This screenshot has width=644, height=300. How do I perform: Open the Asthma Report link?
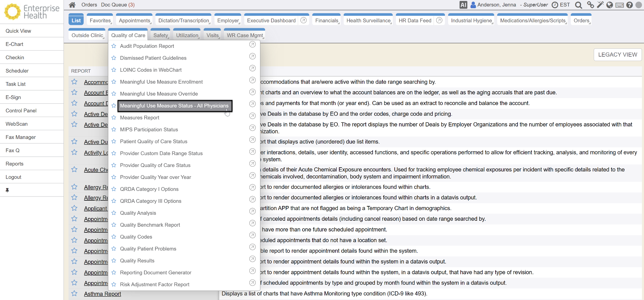(103, 294)
